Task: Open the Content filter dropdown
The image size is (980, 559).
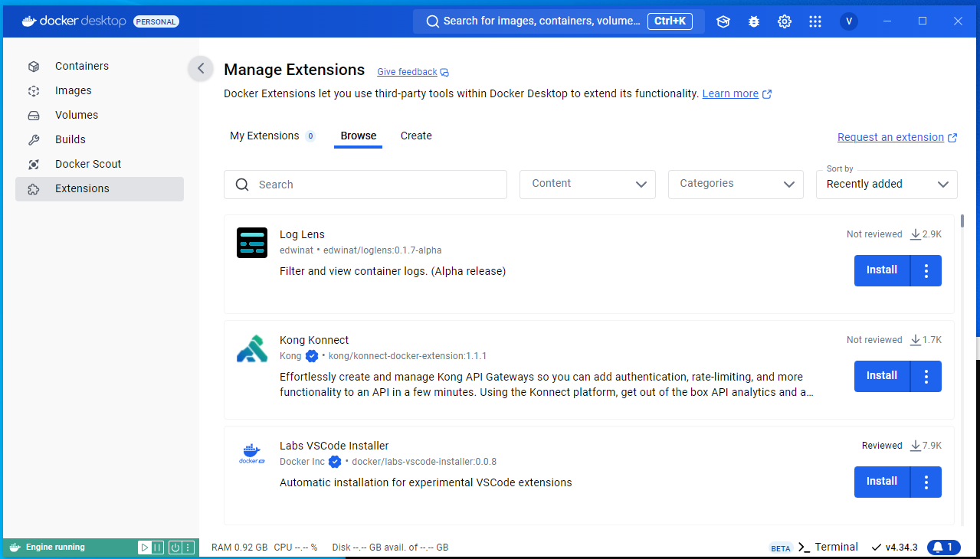Action: [588, 185]
